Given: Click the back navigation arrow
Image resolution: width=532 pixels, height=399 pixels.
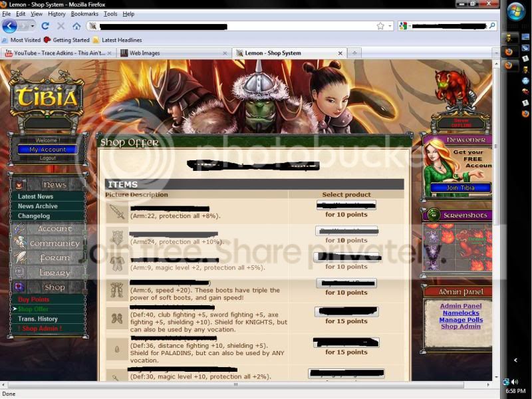Looking at the screenshot, I should click(9, 26).
